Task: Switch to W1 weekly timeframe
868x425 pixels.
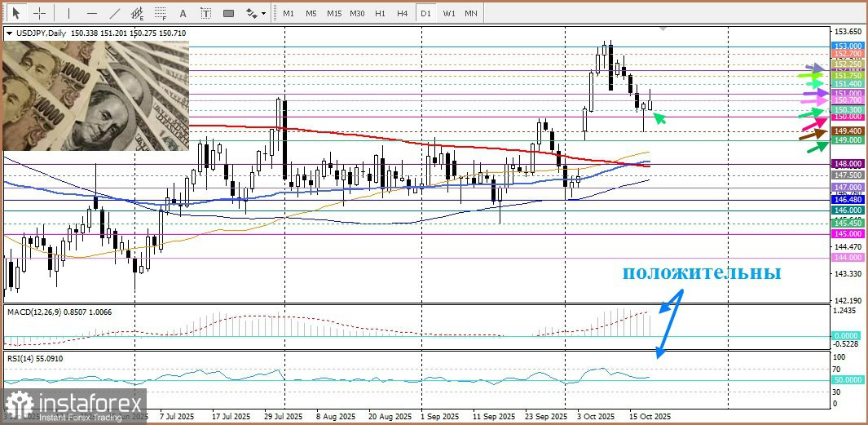Action: point(448,13)
